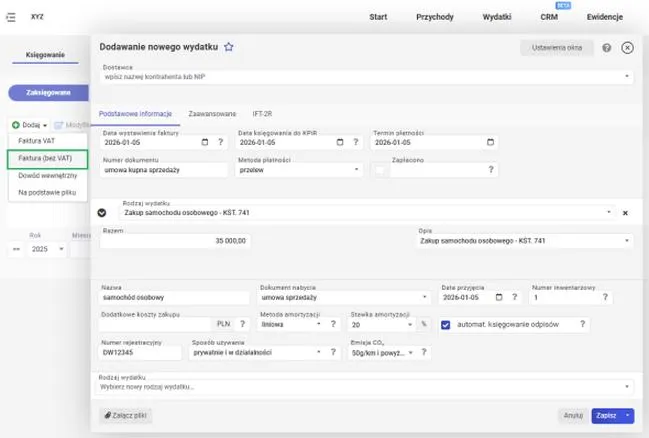The height and width of the screenshot is (438, 649).
Task: Click the Zaksięgowane button
Action: (48, 93)
